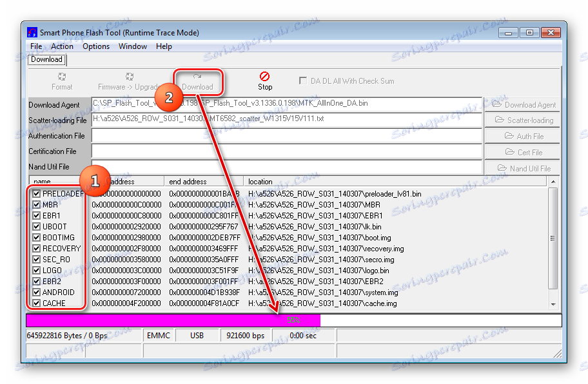Click the Download toolbar button

point(198,82)
